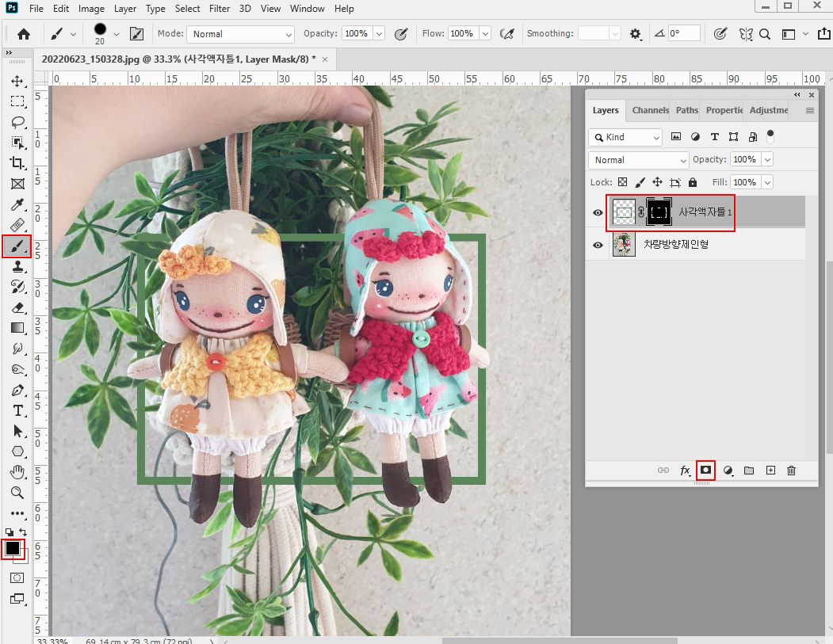Image resolution: width=833 pixels, height=644 pixels.
Task: Select the Rectangular Marquee tool
Action: pyautogui.click(x=17, y=101)
